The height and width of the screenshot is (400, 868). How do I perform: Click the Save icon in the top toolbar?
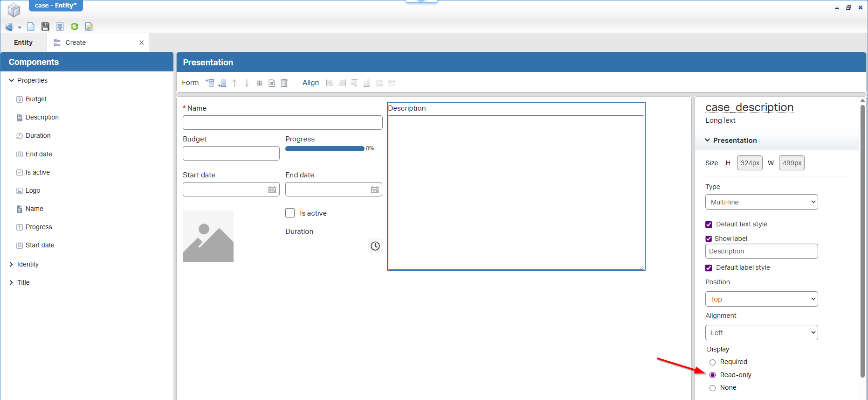tap(45, 27)
